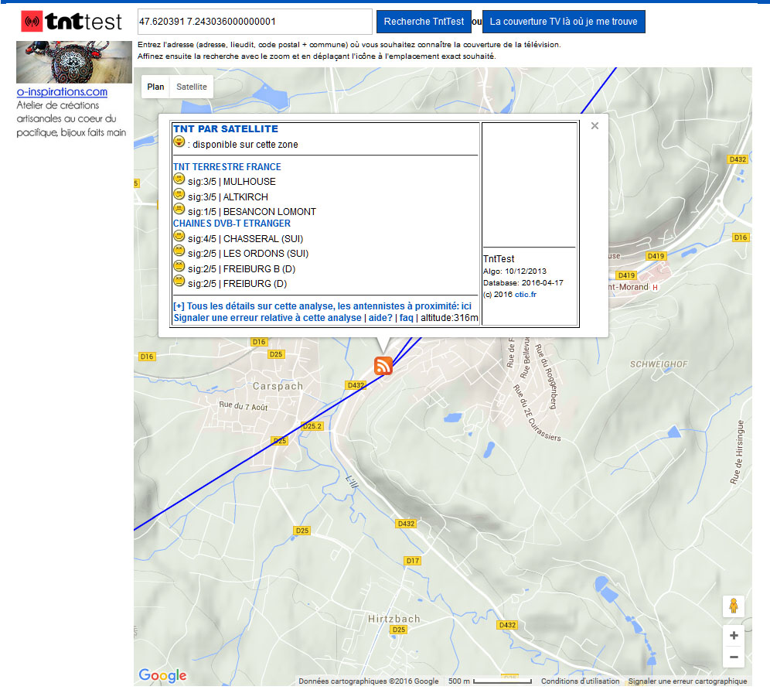Click the SCHWEIGHOF map label

pyautogui.click(x=659, y=364)
